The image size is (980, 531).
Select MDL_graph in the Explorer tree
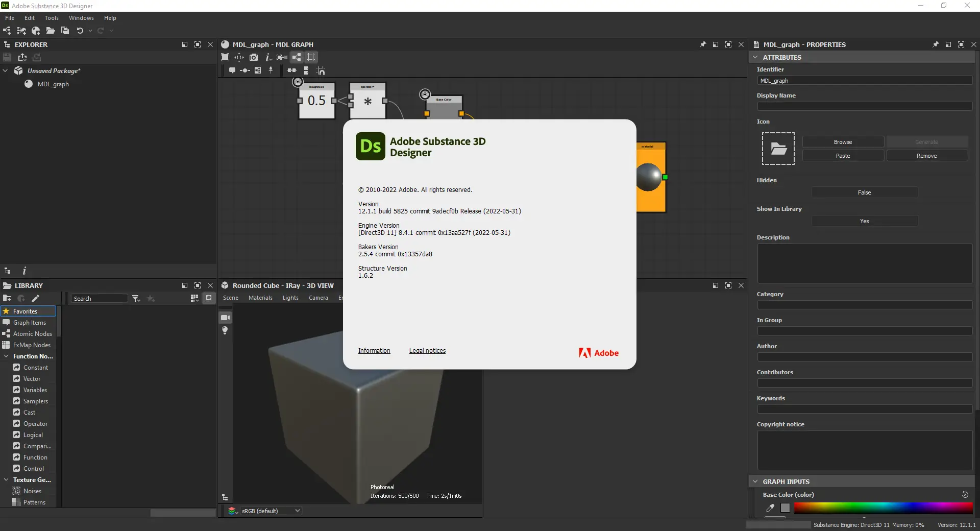(53, 84)
